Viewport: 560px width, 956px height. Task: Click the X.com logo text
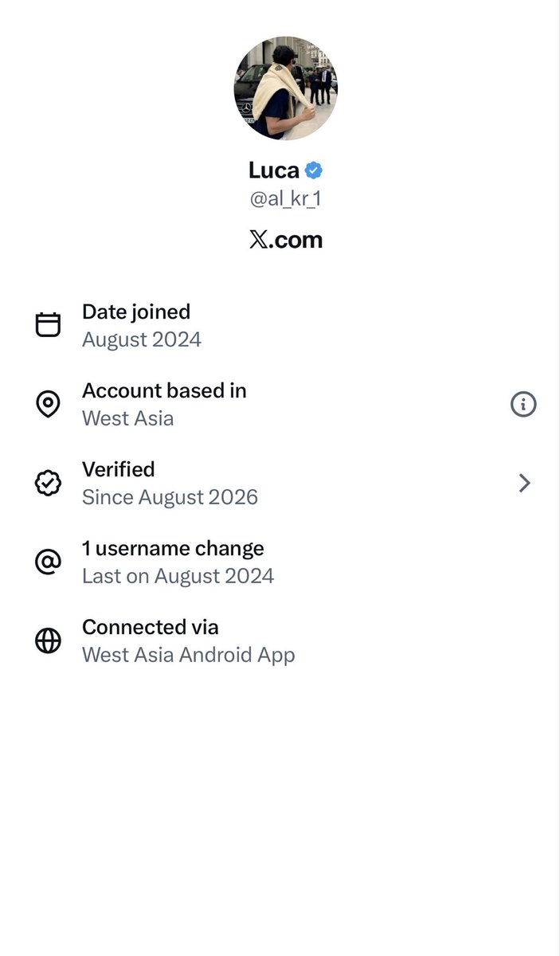[286, 240]
